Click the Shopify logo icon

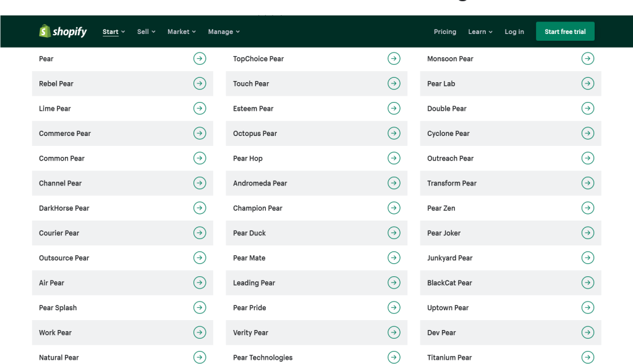coord(45,31)
